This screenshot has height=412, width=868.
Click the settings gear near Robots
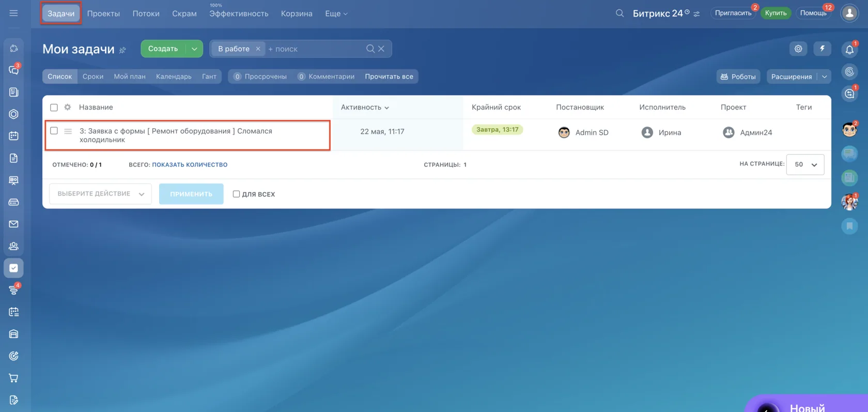coord(798,49)
